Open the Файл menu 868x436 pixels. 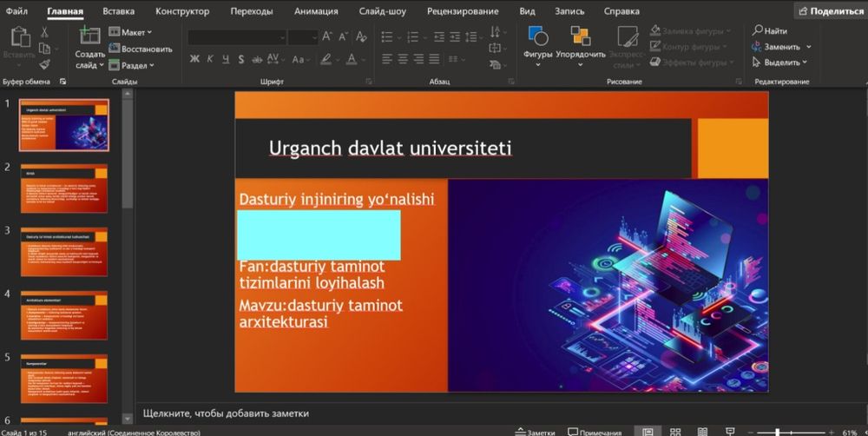(16, 11)
